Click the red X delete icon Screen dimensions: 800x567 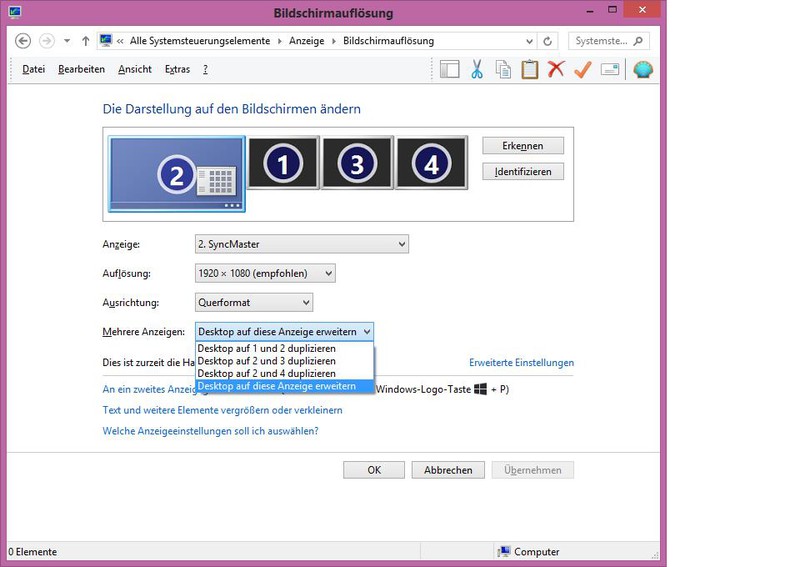[556, 69]
